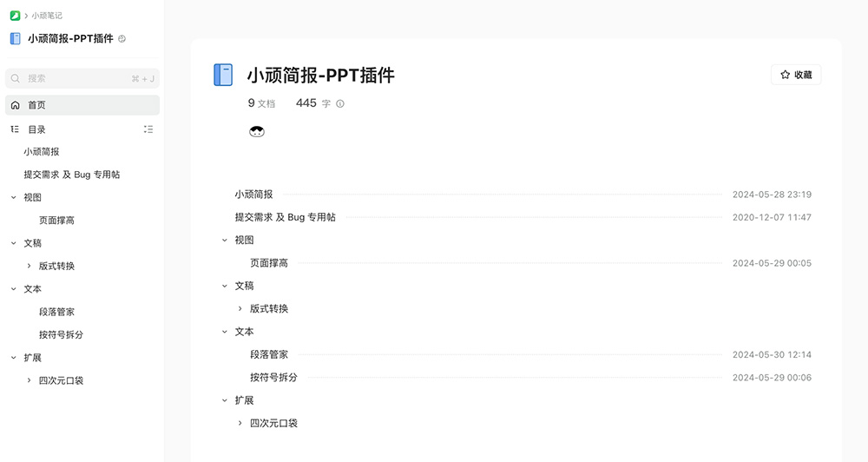Open 小顽简报 in main catalog list
The height and width of the screenshot is (462, 868).
point(253,195)
